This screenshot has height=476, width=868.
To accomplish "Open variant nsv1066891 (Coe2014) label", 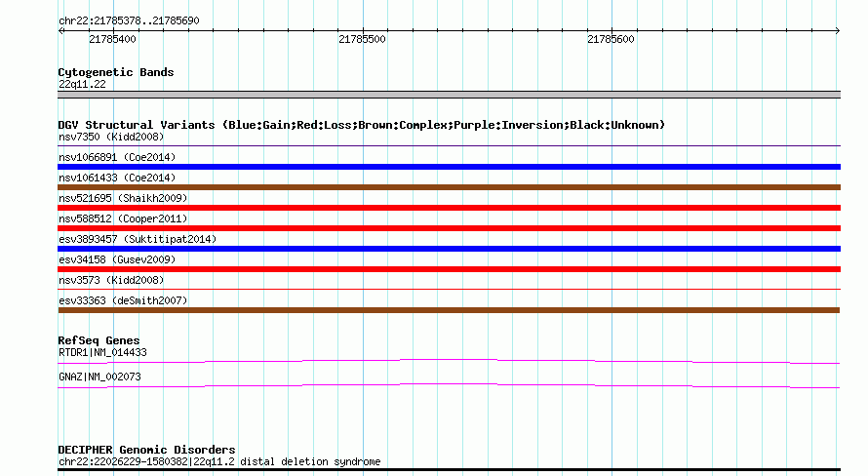I will pos(117,157).
